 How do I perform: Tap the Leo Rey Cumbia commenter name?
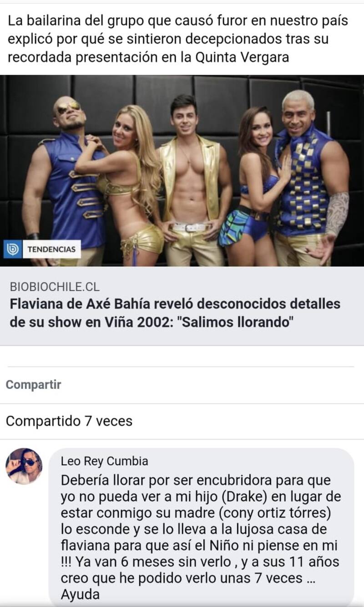pyautogui.click(x=104, y=461)
